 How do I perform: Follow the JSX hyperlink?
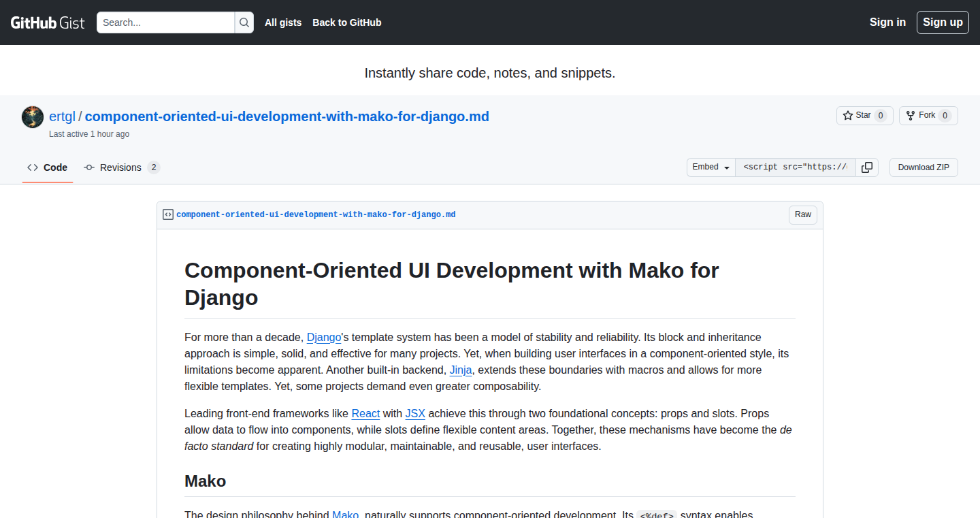coord(415,414)
